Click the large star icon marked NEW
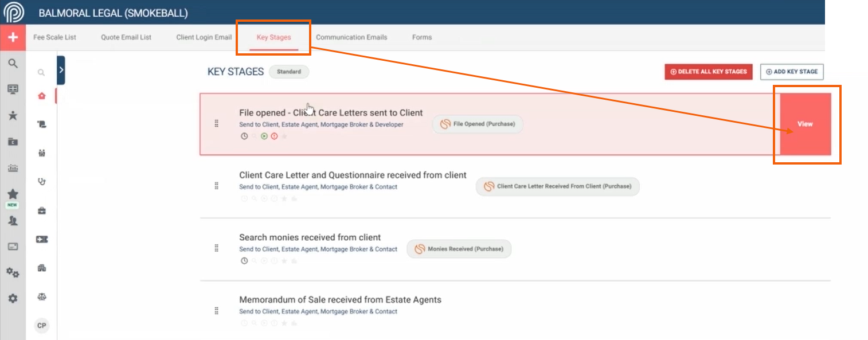 [x=13, y=194]
